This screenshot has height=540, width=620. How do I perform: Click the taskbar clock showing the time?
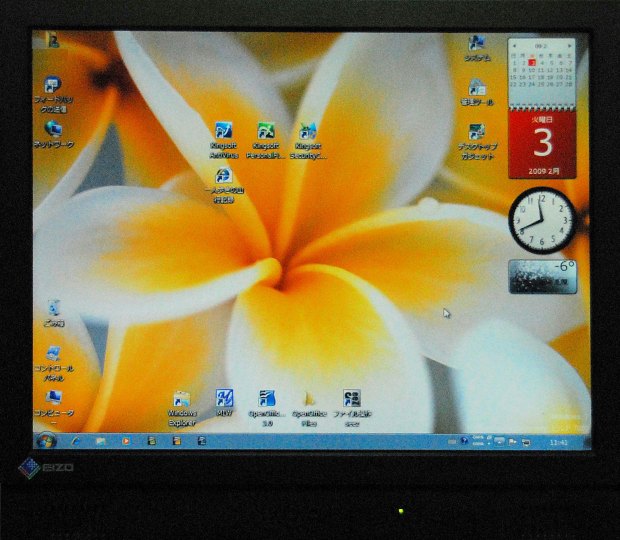point(559,442)
